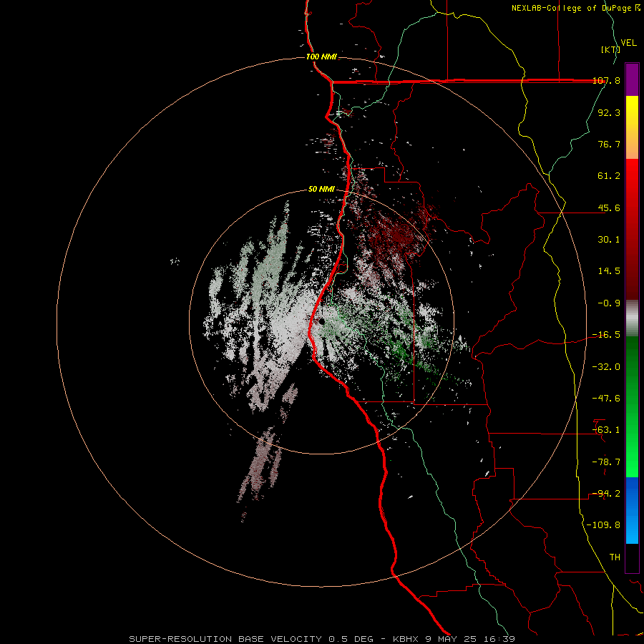
Task: Click the 61.2 scale value
Action: click(609, 176)
